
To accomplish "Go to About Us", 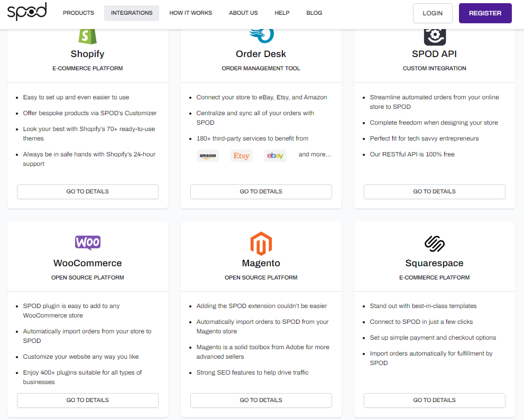I will click(243, 13).
